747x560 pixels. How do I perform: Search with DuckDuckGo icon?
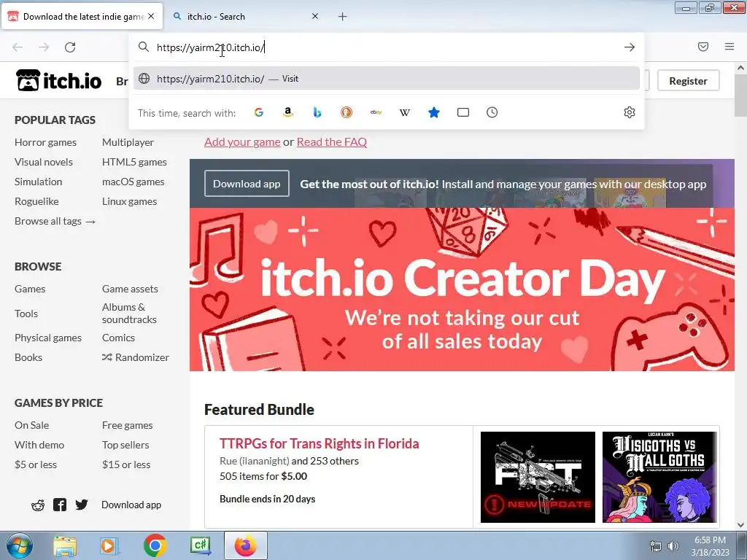pyautogui.click(x=347, y=112)
